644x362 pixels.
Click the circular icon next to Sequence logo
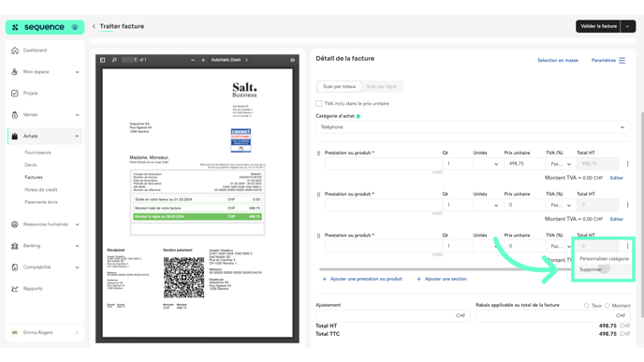pos(75,27)
